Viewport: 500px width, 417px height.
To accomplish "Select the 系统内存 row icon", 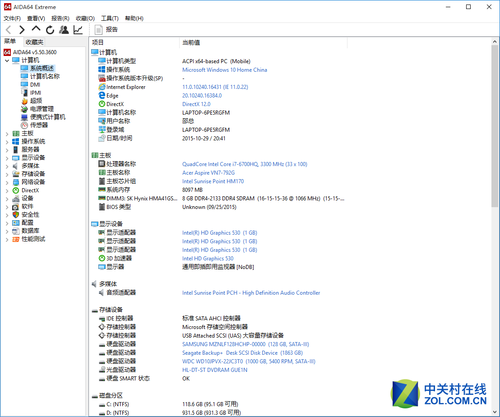I will [x=102, y=189].
